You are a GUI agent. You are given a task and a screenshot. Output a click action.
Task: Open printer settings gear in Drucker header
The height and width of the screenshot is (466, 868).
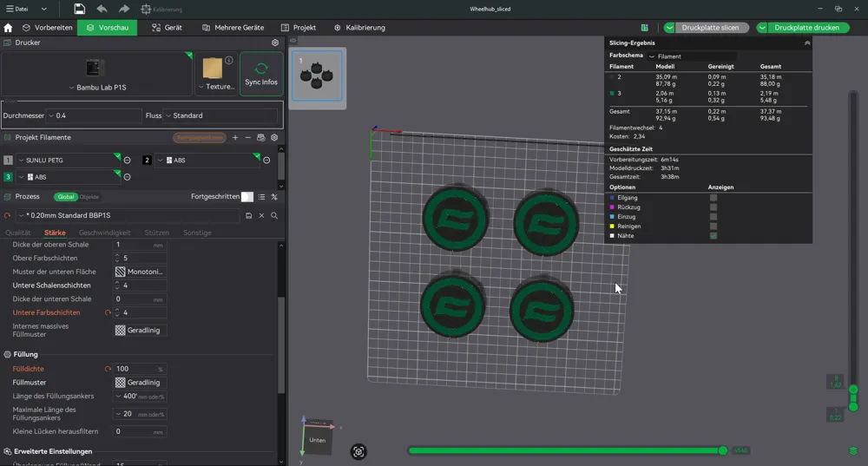tap(275, 43)
